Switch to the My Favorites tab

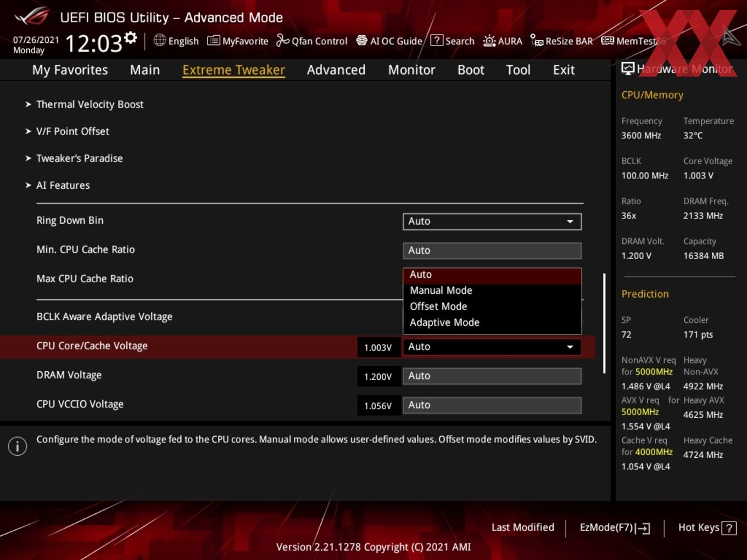tap(70, 70)
